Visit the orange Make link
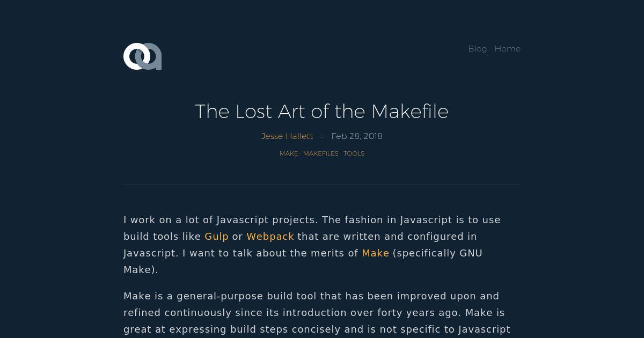Viewport: 644px width, 338px height. tap(376, 253)
